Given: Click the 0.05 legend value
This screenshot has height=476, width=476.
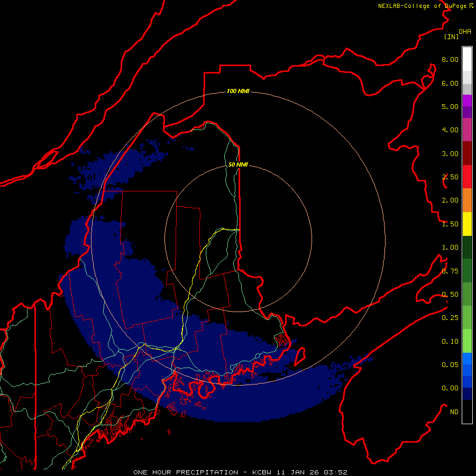Looking at the screenshot, I should tap(450, 365).
